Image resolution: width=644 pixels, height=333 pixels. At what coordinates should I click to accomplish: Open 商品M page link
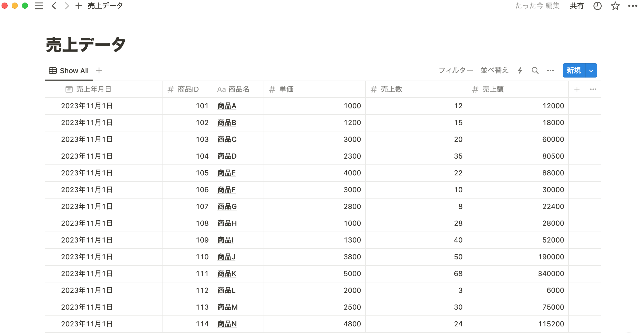(x=228, y=307)
